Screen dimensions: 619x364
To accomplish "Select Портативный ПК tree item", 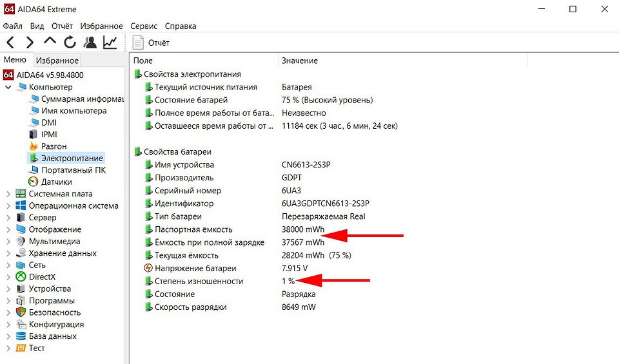I will [73, 170].
